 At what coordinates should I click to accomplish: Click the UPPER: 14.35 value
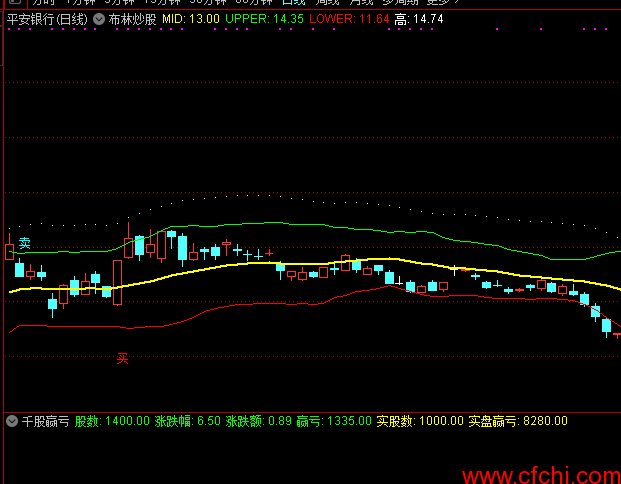point(265,19)
